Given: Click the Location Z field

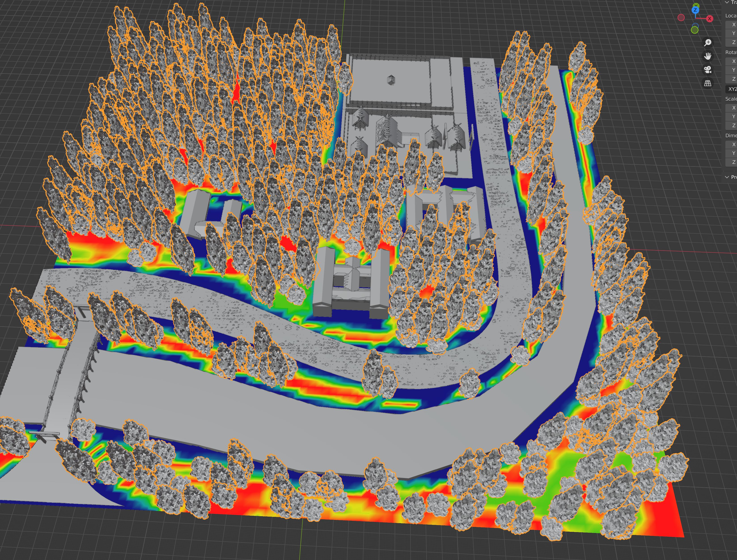Looking at the screenshot, I should 731,42.
